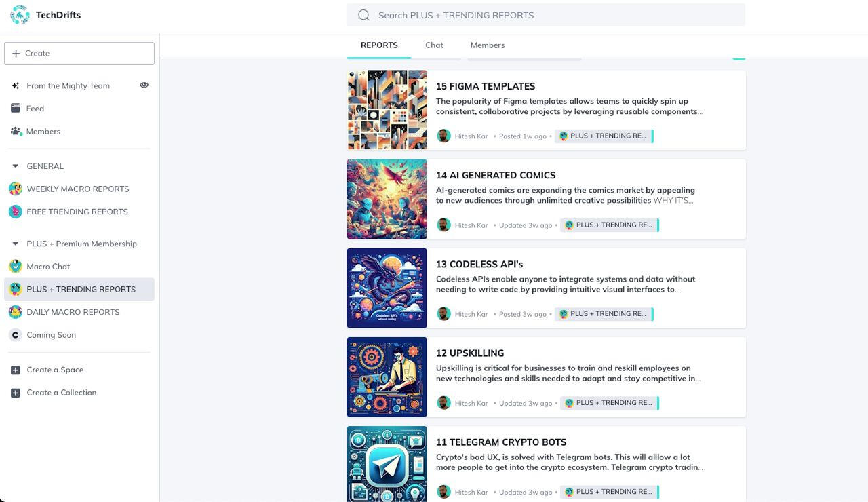Click PLUS + TRENDING tag on 12 UPSKILLING
The height and width of the screenshot is (502, 868).
608,403
